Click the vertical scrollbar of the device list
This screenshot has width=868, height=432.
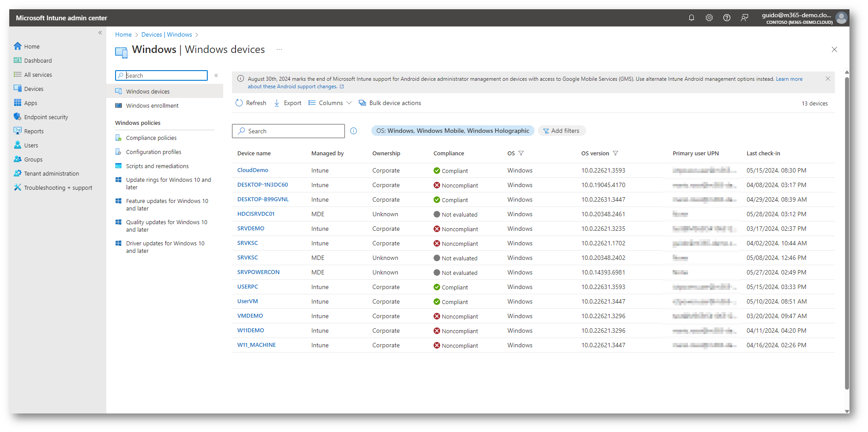[846, 234]
